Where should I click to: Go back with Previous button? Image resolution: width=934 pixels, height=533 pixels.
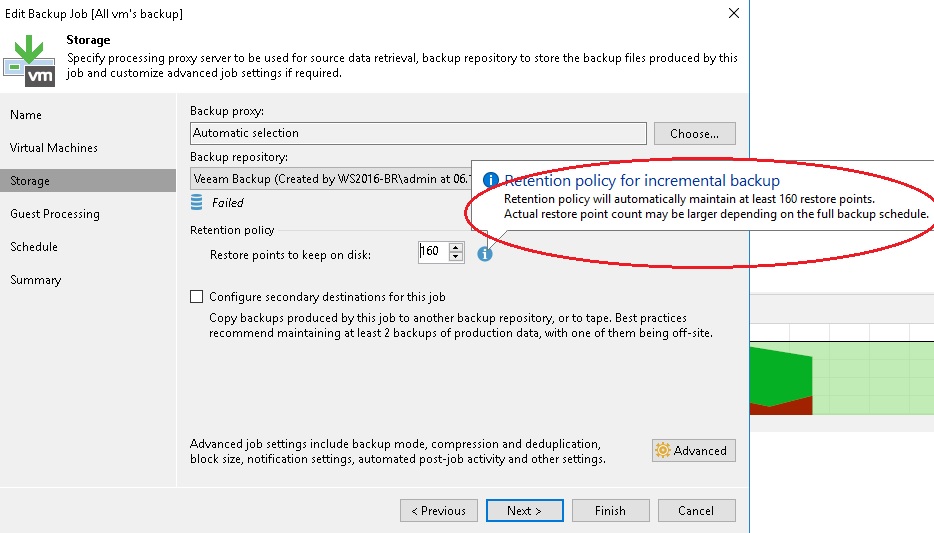[438, 510]
